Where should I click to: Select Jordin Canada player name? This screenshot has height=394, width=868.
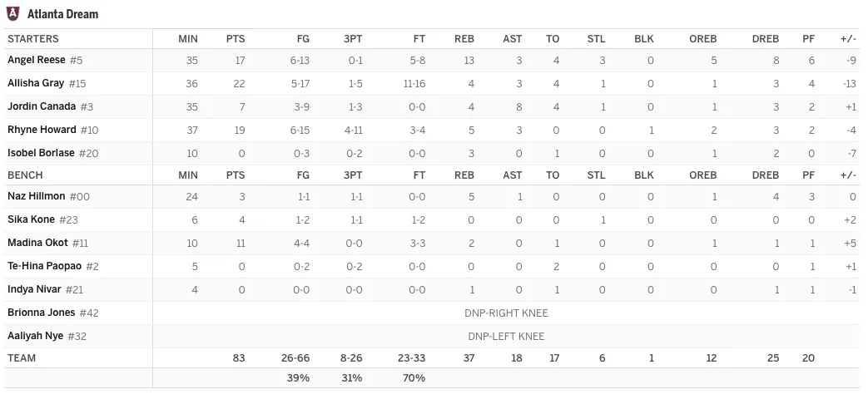click(42, 106)
